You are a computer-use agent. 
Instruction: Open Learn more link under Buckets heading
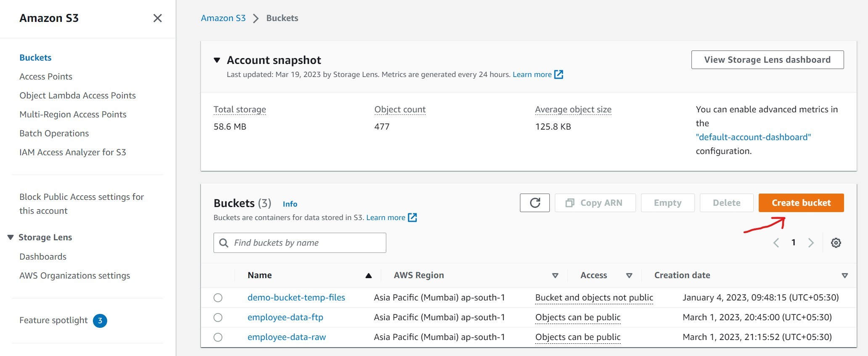point(386,218)
